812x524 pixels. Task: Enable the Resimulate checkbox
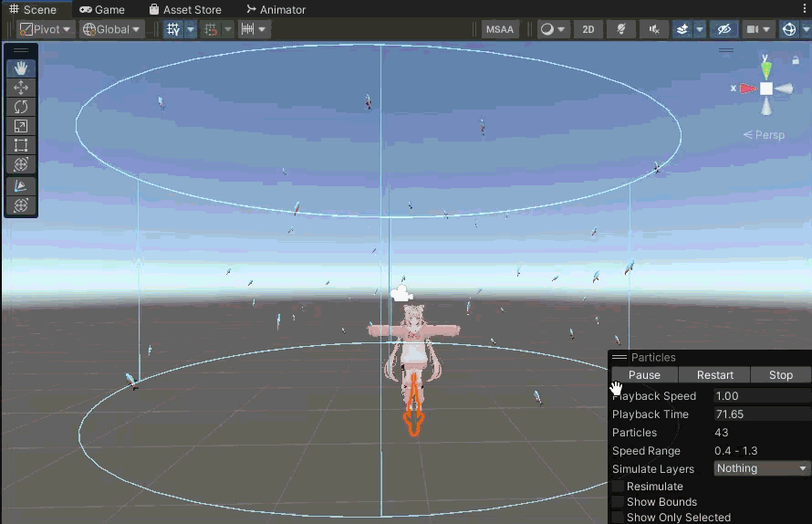click(618, 487)
